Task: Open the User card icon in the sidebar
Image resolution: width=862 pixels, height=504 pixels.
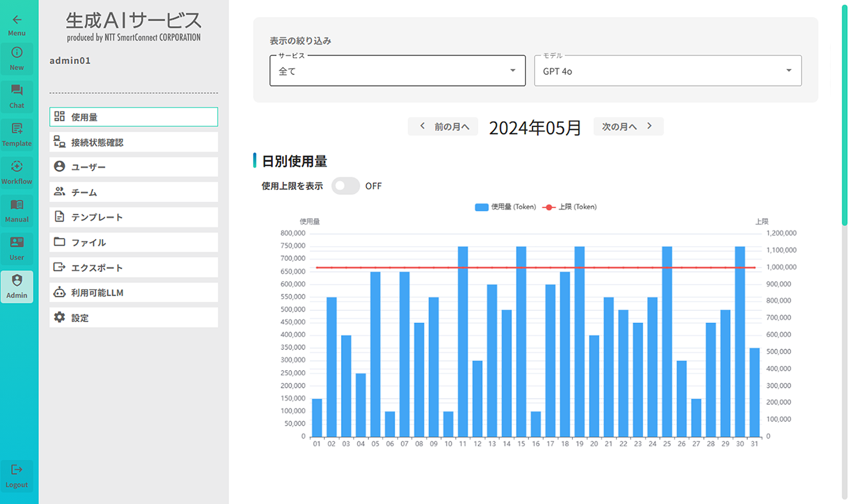Action: tap(17, 242)
